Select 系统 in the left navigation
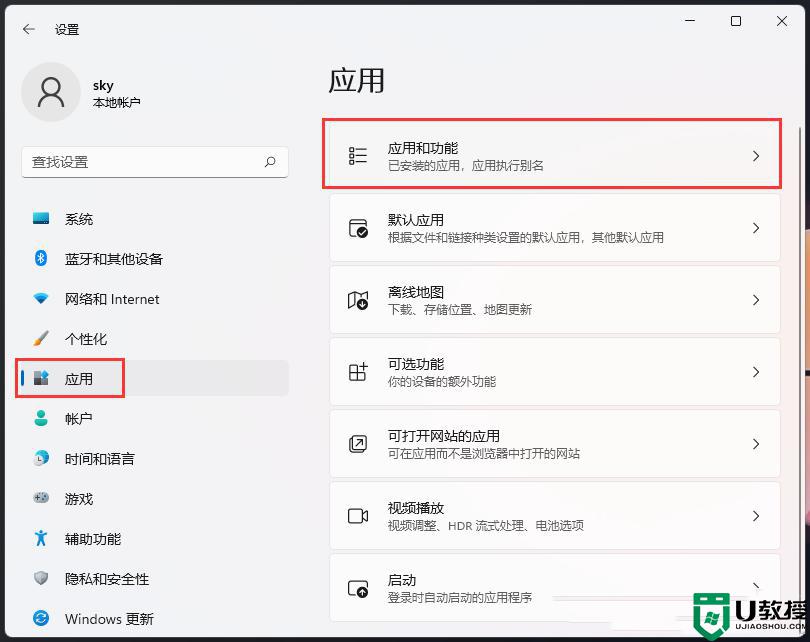This screenshot has height=642, width=810. point(79,219)
